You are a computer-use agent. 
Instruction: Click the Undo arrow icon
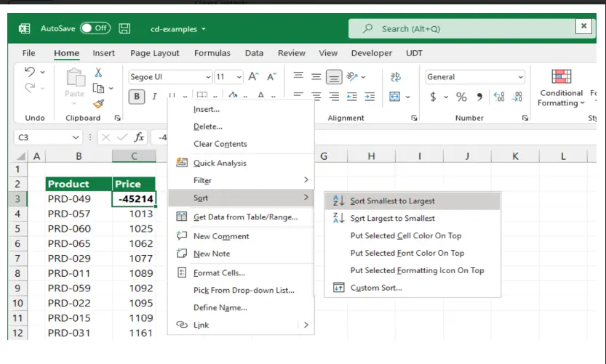click(x=30, y=72)
